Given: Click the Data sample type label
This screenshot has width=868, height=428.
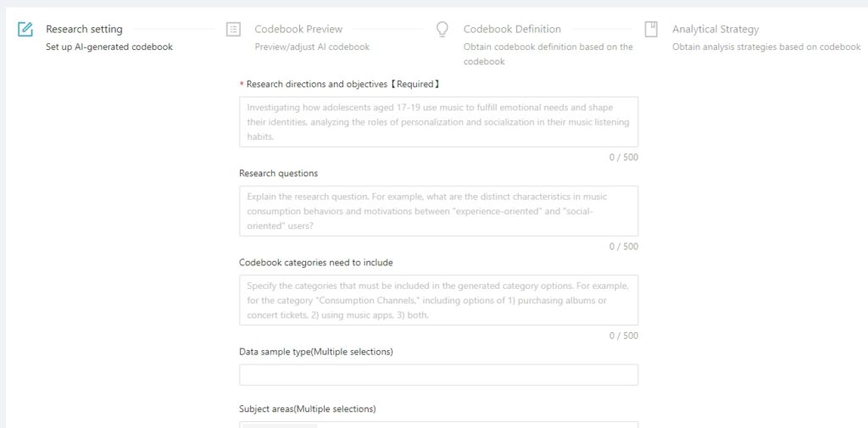Looking at the screenshot, I should pyautogui.click(x=316, y=352).
